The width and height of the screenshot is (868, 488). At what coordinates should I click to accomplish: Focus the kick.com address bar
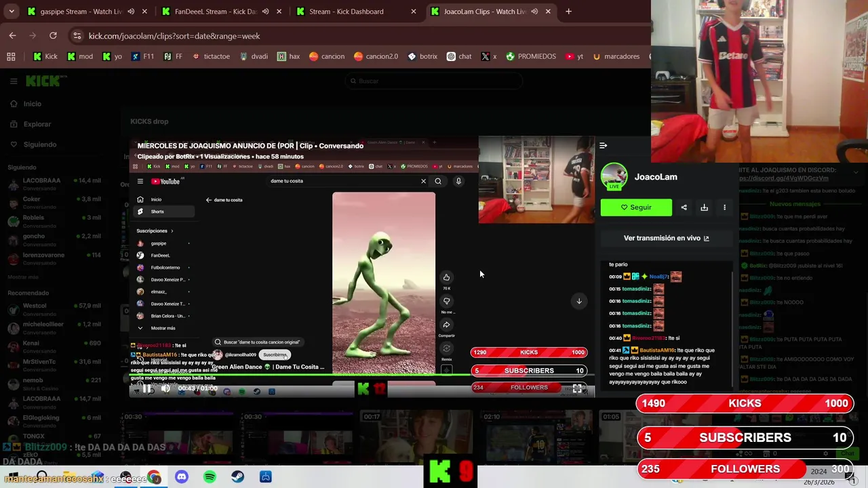pos(359,36)
